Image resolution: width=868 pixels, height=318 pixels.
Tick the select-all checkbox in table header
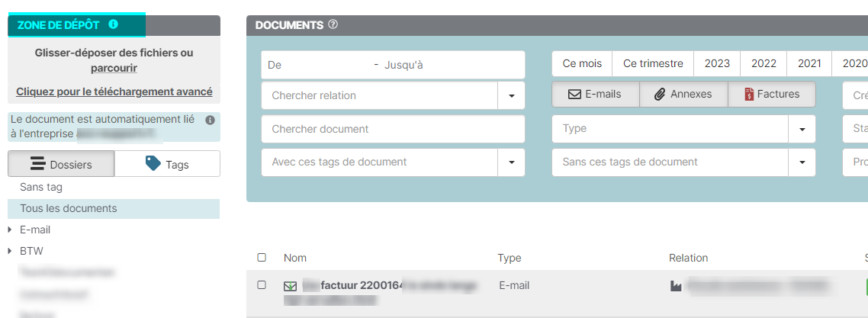pyautogui.click(x=262, y=258)
